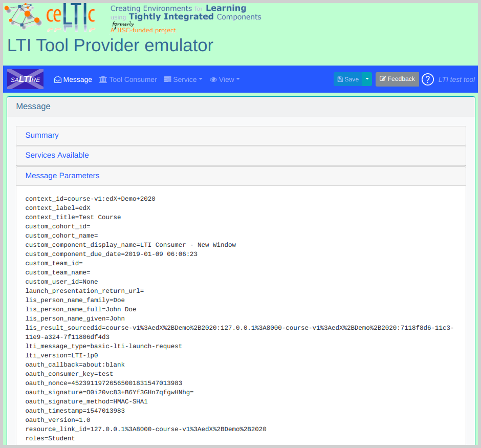Click the custom_cohort_id= line

point(58,226)
